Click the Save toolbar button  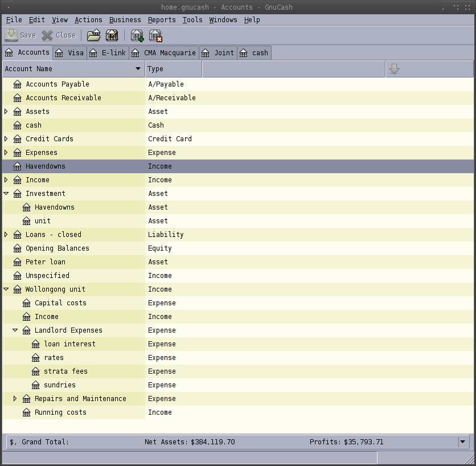pos(20,35)
